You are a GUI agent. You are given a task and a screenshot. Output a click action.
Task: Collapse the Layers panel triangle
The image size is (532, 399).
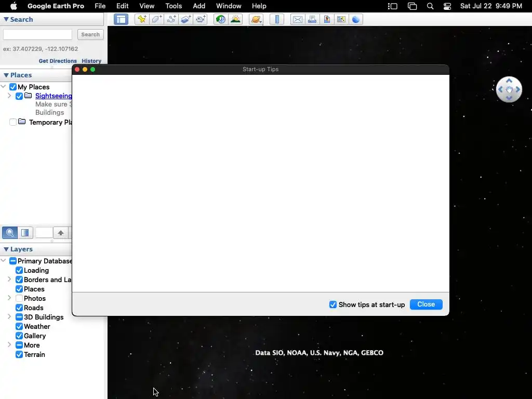click(x=6, y=249)
